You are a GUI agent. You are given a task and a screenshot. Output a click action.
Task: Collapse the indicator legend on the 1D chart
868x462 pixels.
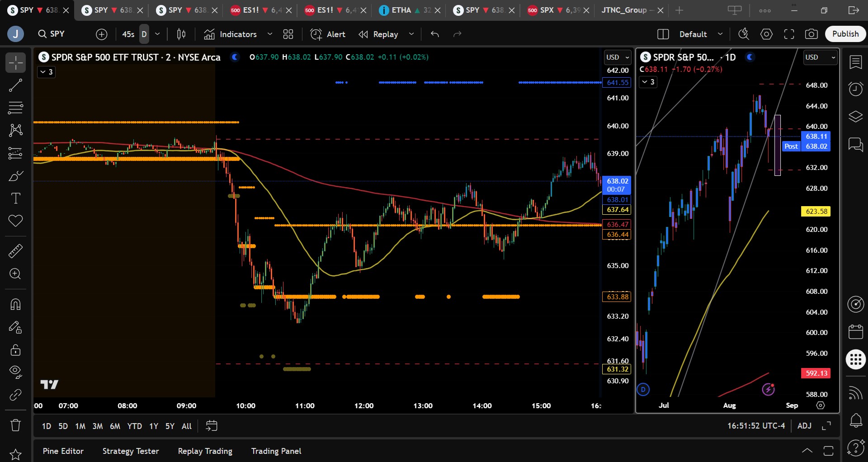tap(648, 82)
